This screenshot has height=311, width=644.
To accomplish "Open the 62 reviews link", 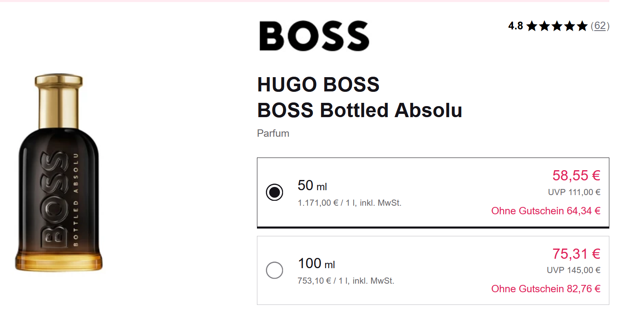I will [600, 26].
